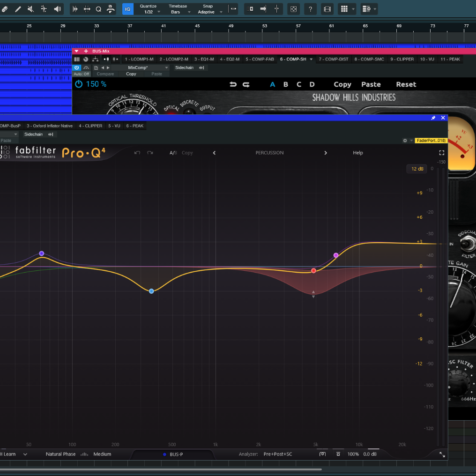This screenshot has height=476, width=476.
Task: Toggle Auto: Off automation mode
Action: [82, 74]
